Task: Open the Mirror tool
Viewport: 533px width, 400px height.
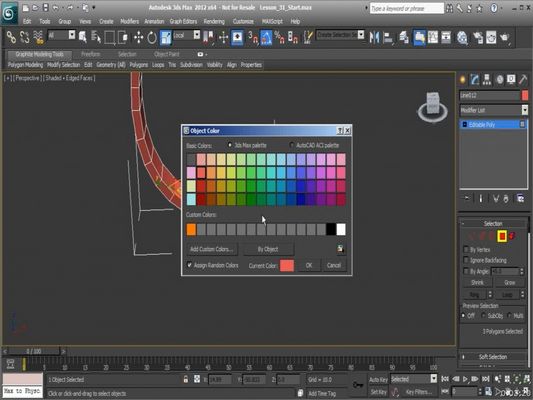Action: [x=374, y=37]
